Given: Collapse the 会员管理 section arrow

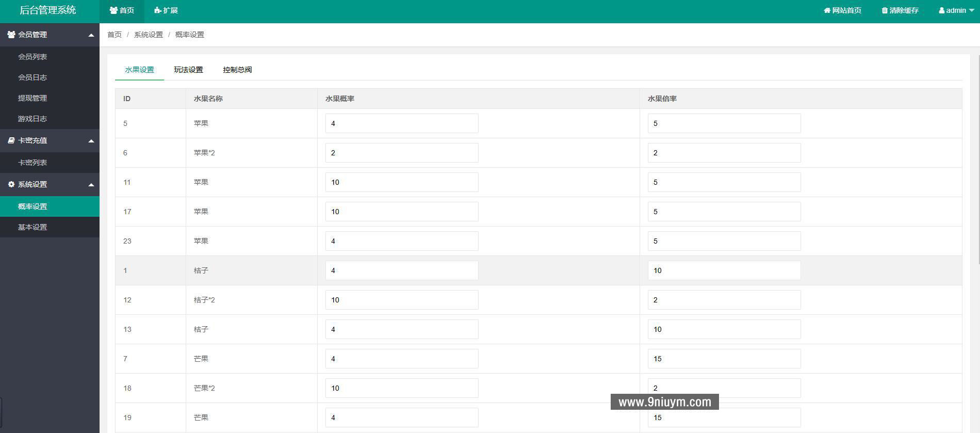Looking at the screenshot, I should click(91, 35).
